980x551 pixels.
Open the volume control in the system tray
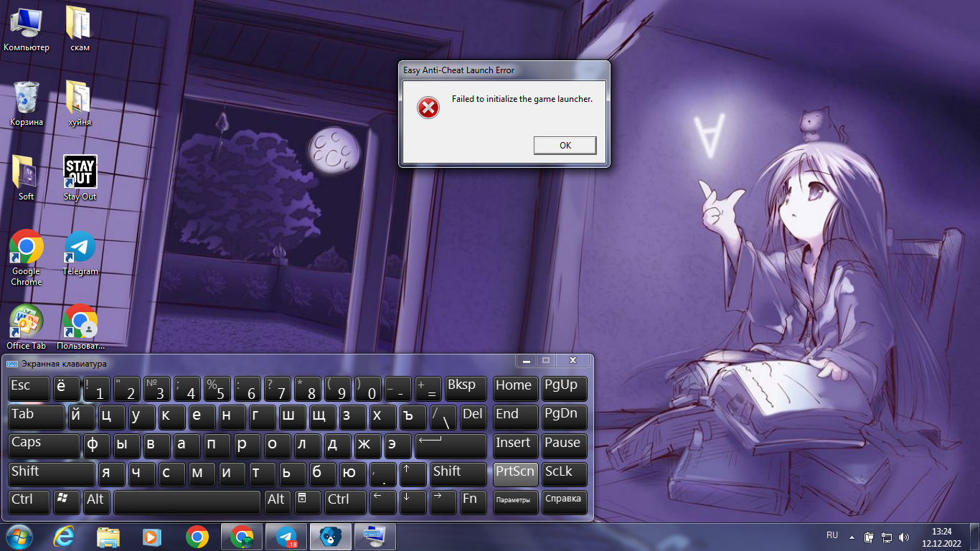pos(903,537)
